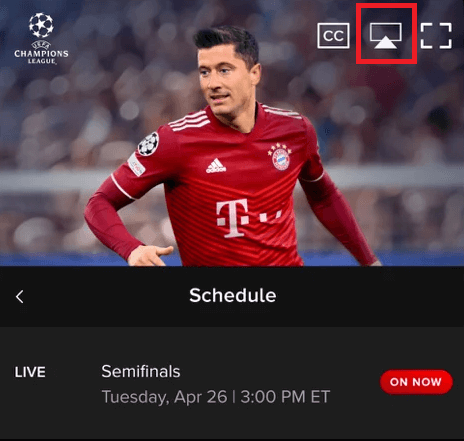Toggle closed captions with the CC button

click(x=333, y=36)
